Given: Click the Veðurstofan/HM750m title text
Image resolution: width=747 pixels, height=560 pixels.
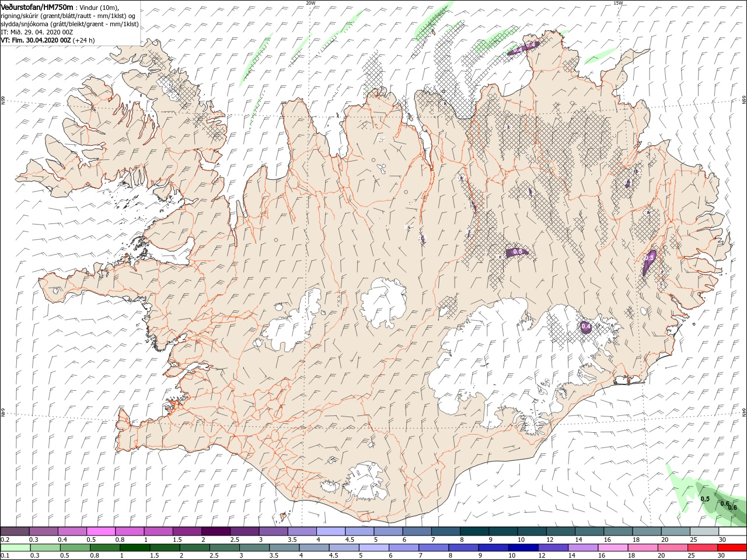Looking at the screenshot, I should (x=37, y=6).
